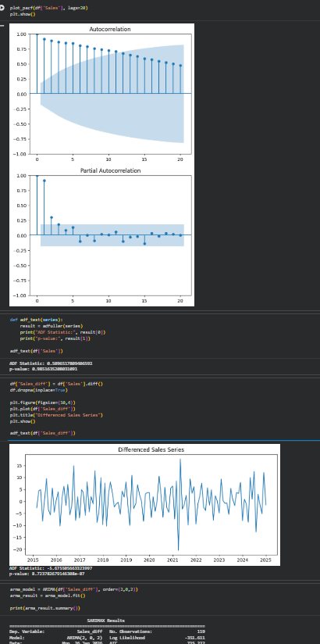Screen dimensions: 320x644
Task: Select the Autocorrelation plot output
Action: (101, 94)
